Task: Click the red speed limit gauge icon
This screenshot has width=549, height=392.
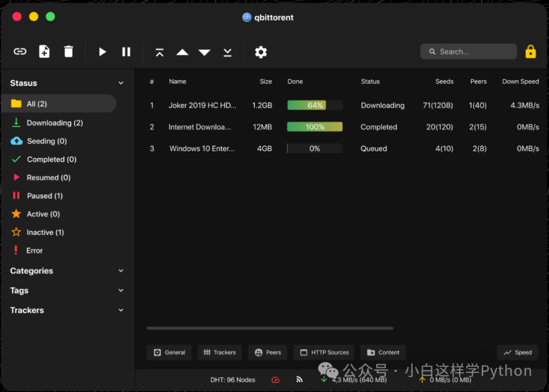Action: 276,380
